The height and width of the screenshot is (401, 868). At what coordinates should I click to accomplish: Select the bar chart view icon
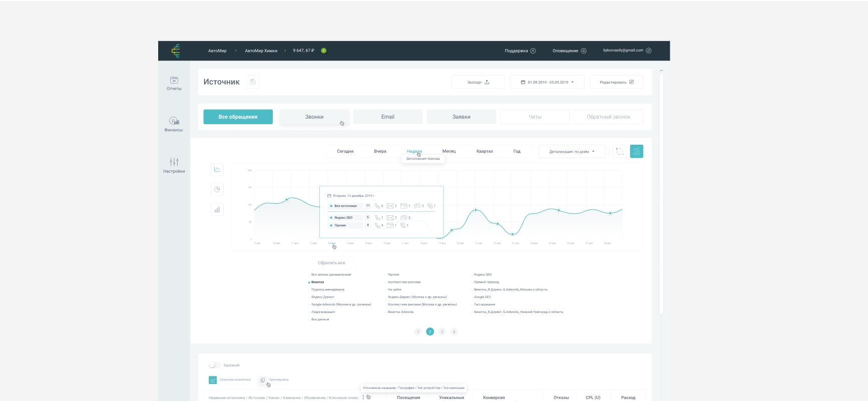pos(217,209)
